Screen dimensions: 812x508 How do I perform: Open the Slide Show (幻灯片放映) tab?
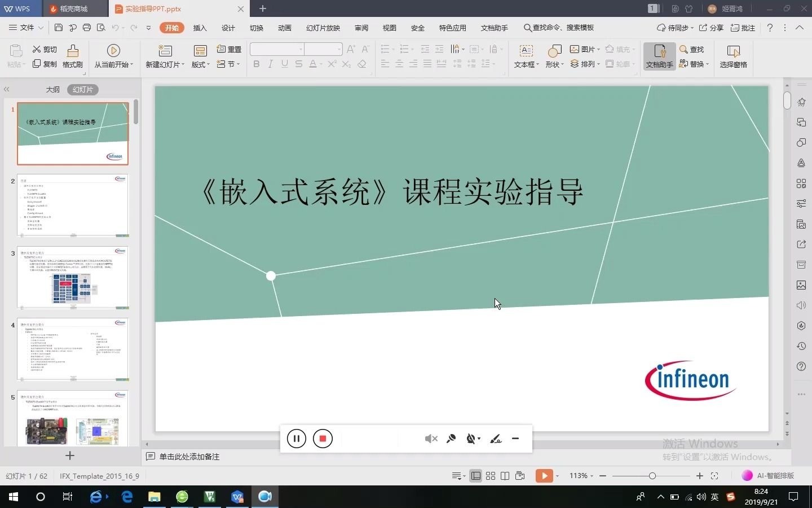(x=323, y=28)
